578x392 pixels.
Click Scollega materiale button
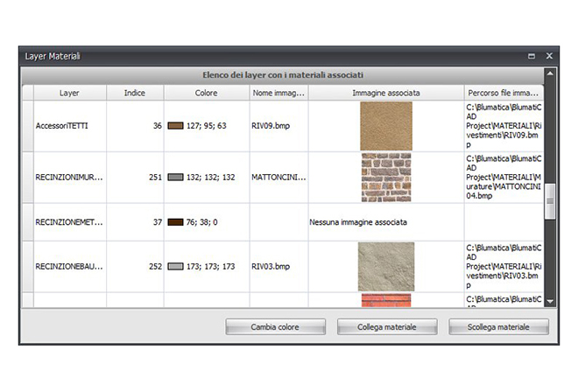pos(499,327)
